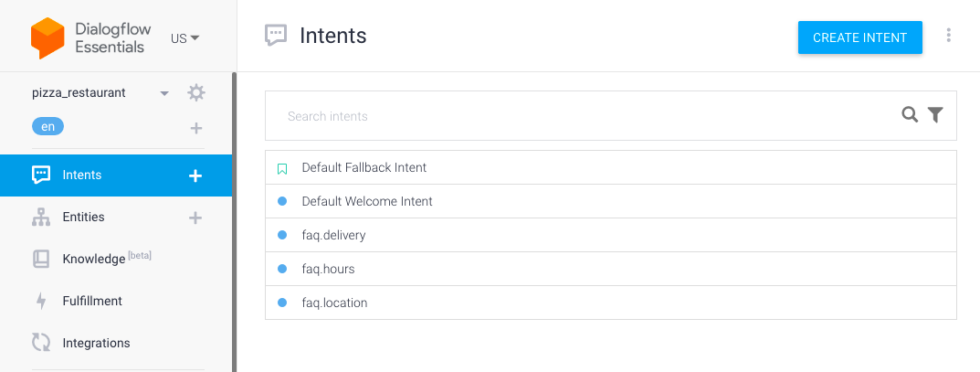980x372 pixels.
Task: Expand the pizza_restaurant agent dropdown arrow
Action: coord(164,93)
